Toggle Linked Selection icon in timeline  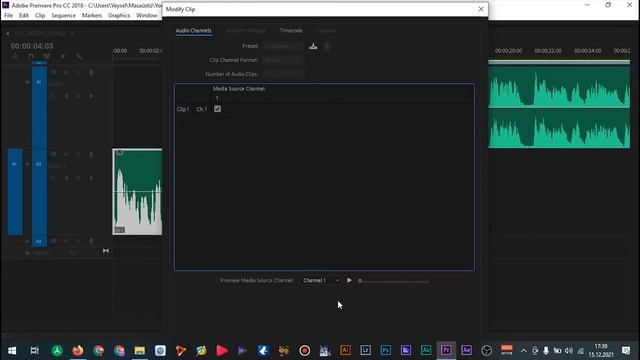[x=47, y=56]
